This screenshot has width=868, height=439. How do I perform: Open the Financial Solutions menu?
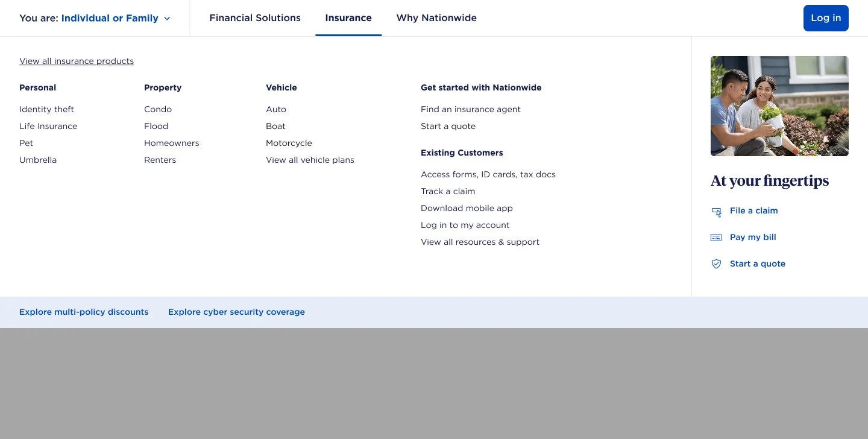[255, 18]
